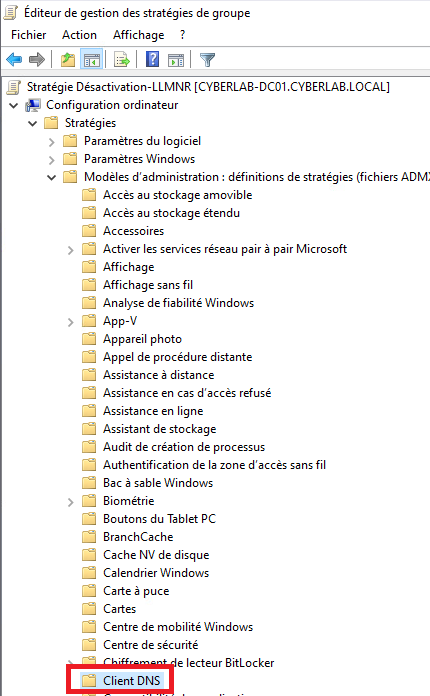Select the BranchCache folder

click(138, 537)
